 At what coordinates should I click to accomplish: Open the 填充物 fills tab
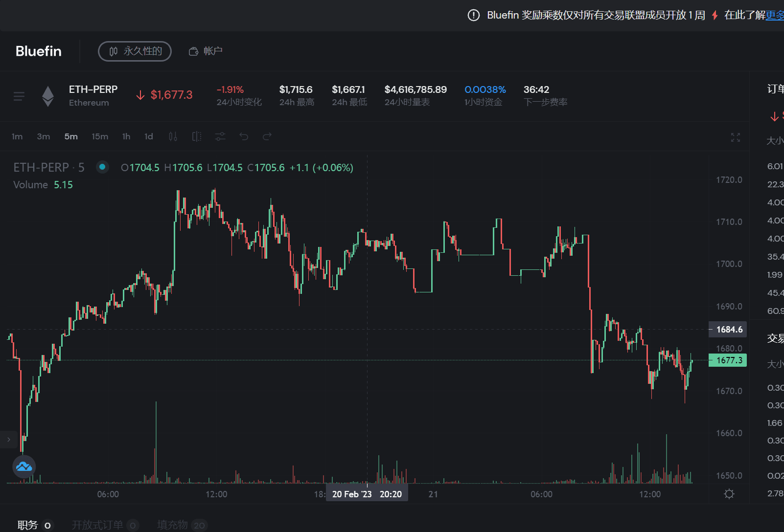click(182, 525)
